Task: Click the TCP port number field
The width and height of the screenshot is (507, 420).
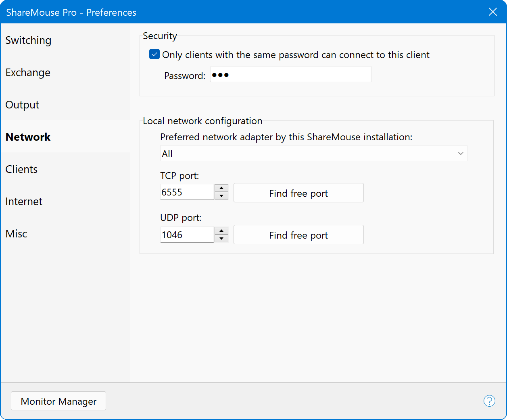Action: (x=187, y=192)
